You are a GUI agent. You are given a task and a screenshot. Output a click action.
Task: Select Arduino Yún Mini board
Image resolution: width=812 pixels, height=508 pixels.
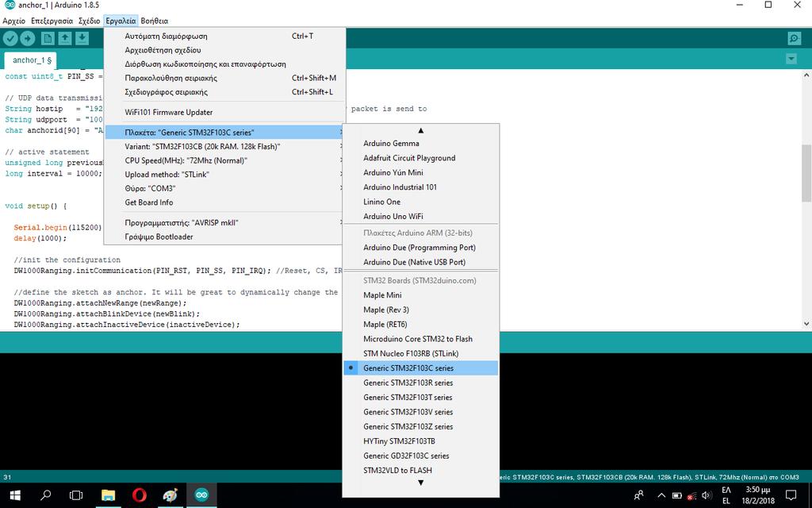420,172
